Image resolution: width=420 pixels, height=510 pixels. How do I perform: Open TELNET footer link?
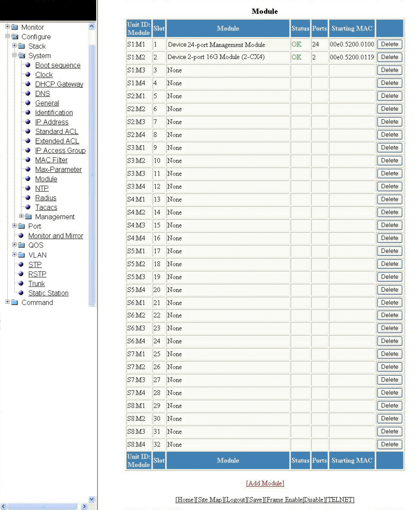click(x=340, y=500)
